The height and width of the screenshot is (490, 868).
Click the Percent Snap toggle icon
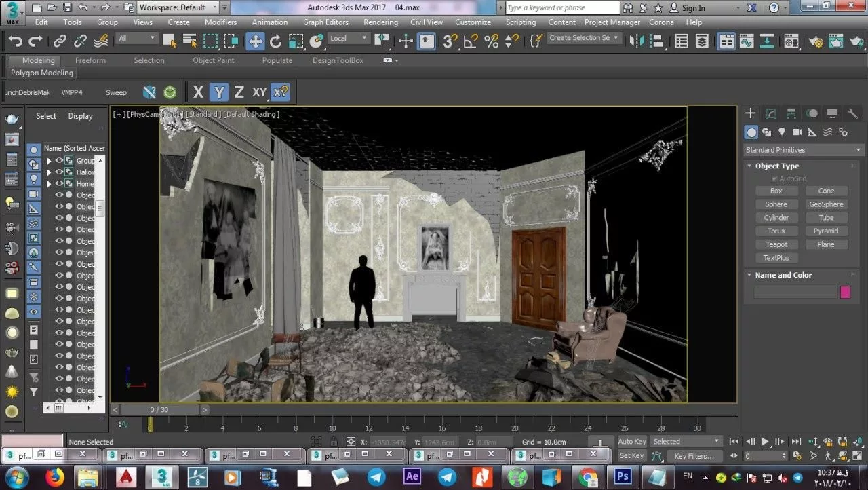point(491,41)
